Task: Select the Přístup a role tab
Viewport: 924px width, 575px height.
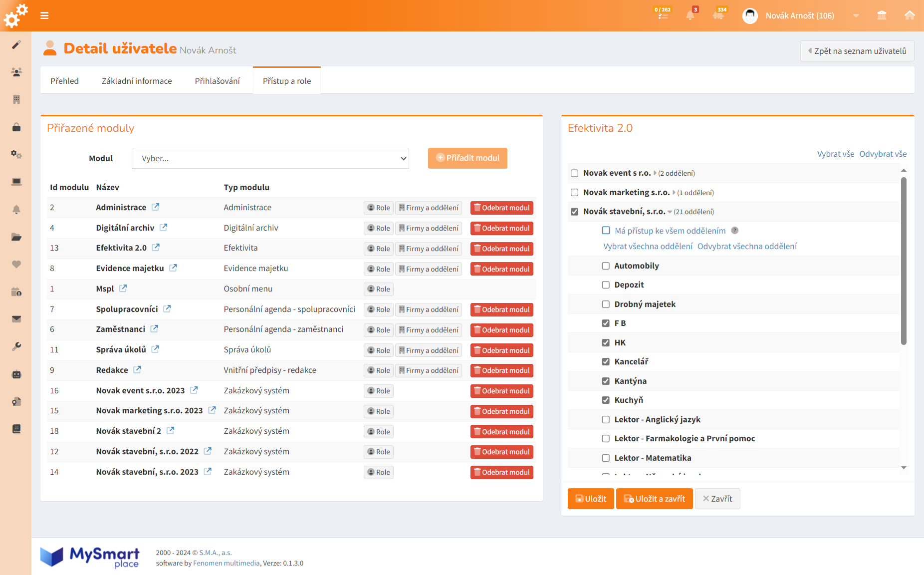Action: 287,81
